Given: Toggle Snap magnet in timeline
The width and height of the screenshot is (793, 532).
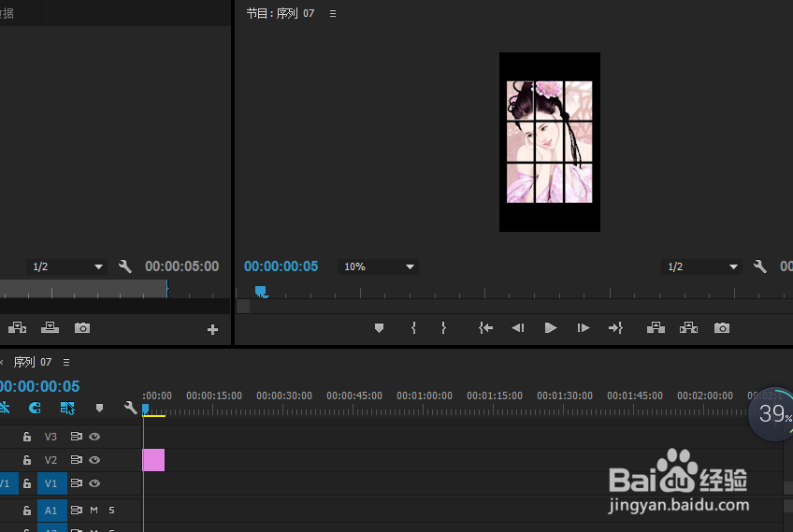Looking at the screenshot, I should (35, 408).
